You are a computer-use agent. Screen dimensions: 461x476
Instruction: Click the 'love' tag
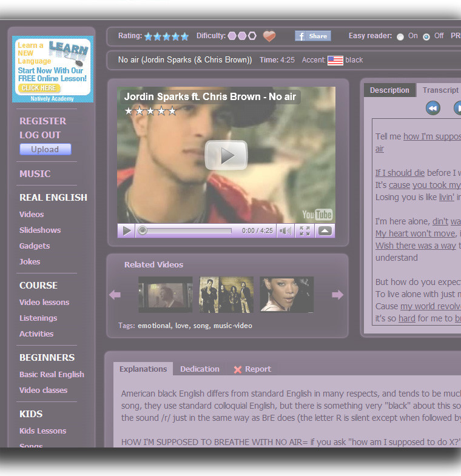[x=182, y=326]
